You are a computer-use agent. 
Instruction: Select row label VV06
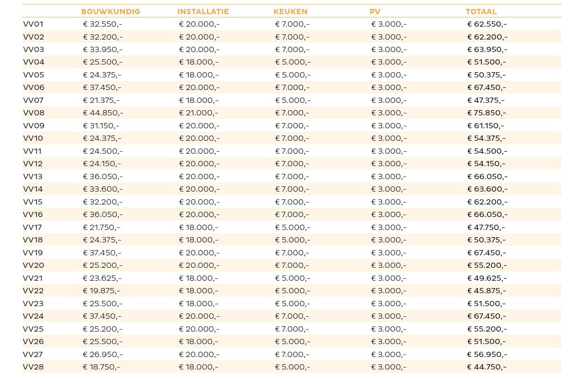point(34,88)
